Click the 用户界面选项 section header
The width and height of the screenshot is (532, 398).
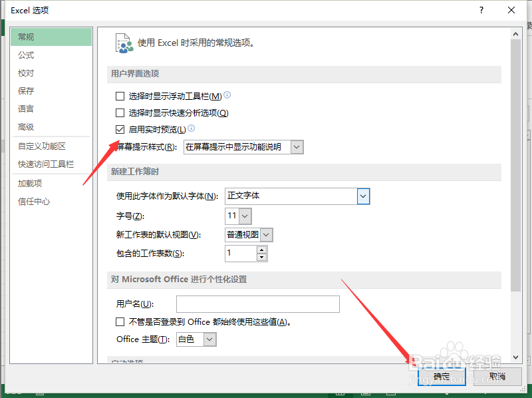pyautogui.click(x=304, y=74)
